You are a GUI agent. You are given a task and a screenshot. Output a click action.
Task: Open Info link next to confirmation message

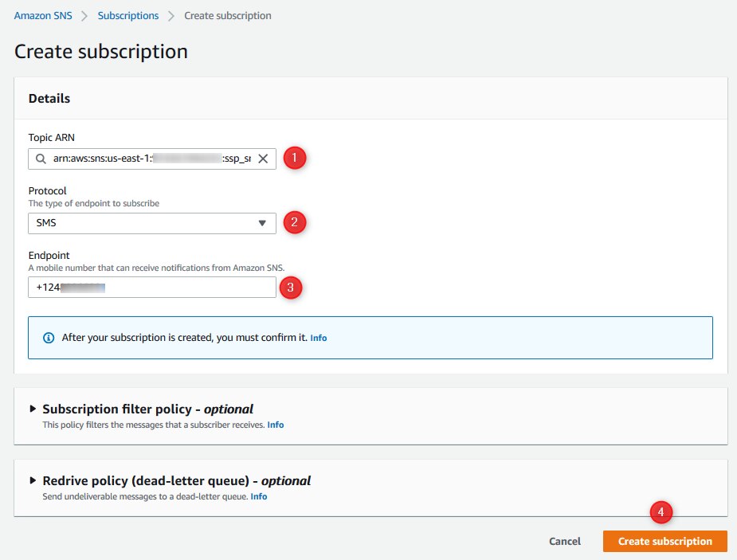318,338
